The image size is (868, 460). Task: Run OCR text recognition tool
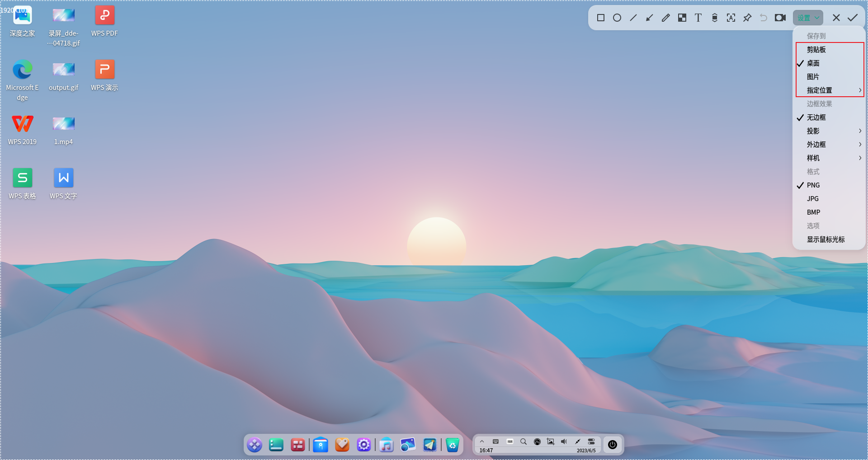coord(731,18)
